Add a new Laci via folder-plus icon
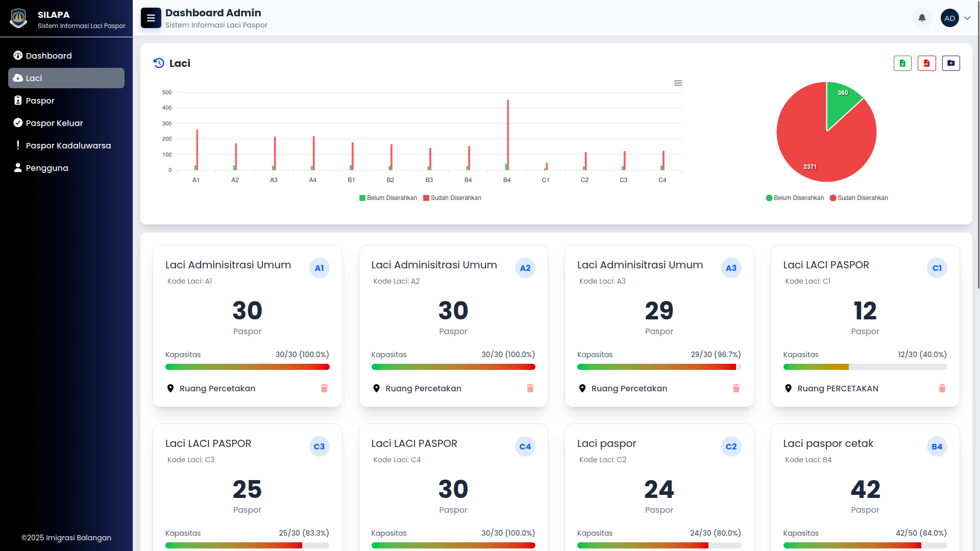980x551 pixels. [x=951, y=63]
